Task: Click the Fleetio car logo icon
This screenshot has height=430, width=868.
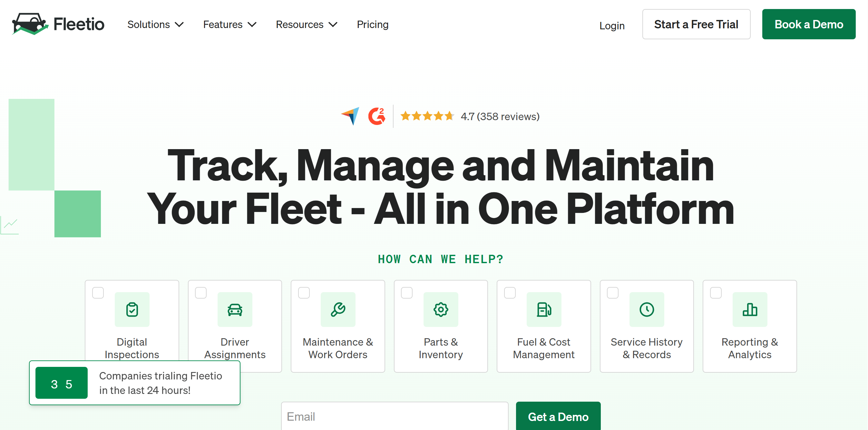Action: click(30, 24)
